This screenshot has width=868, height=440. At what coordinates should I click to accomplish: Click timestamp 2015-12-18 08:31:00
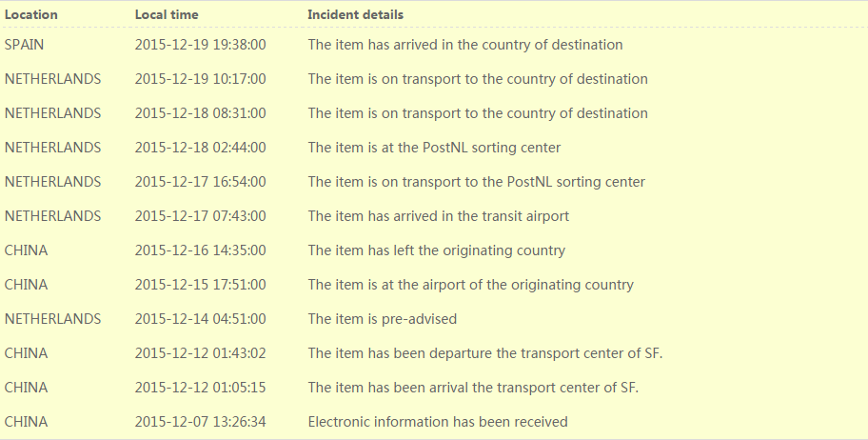pos(200,113)
